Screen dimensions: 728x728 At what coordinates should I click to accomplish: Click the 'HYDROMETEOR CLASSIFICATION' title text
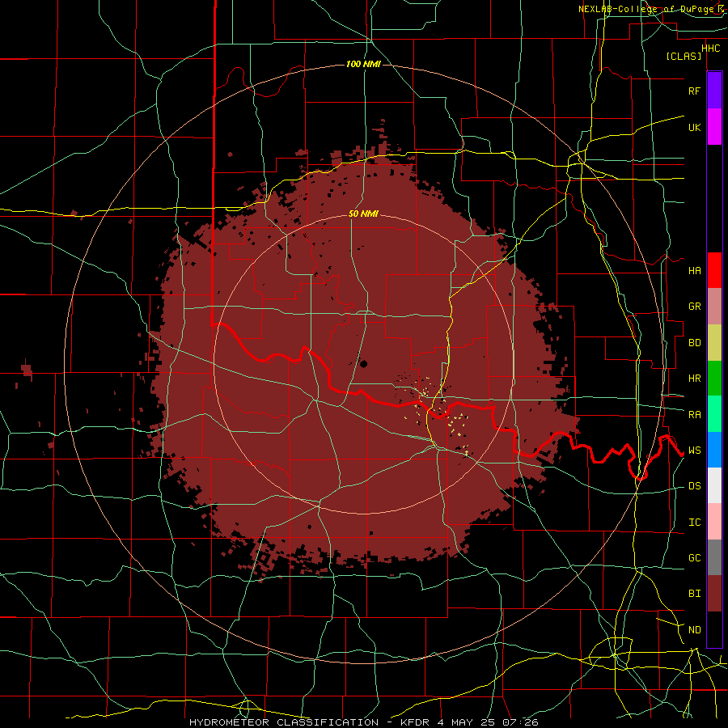click(284, 722)
